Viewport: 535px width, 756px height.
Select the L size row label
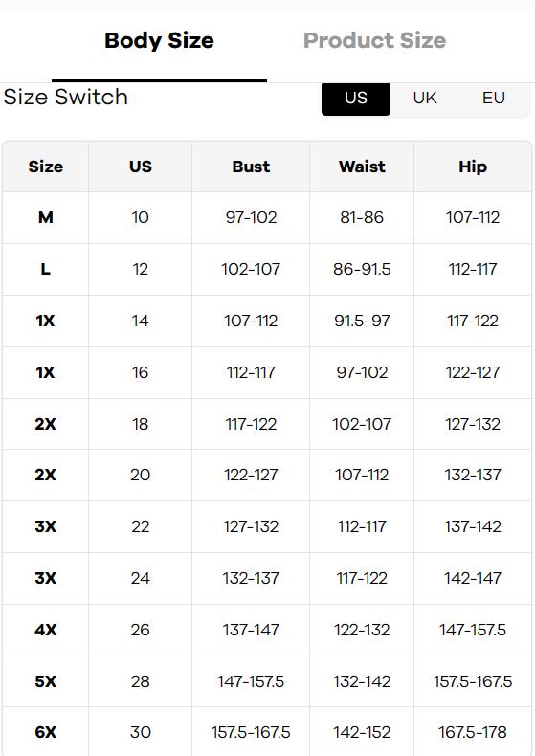pyautogui.click(x=46, y=269)
